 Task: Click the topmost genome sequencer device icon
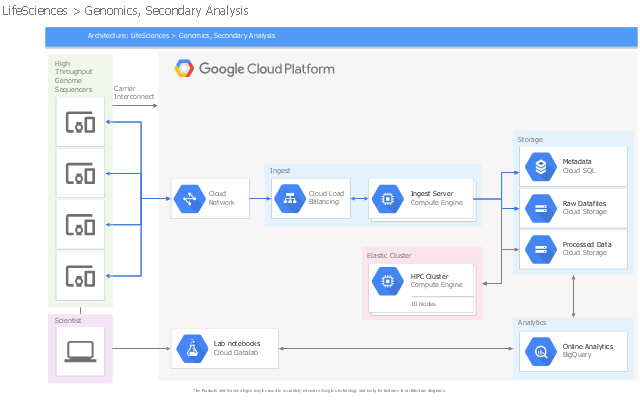point(80,122)
